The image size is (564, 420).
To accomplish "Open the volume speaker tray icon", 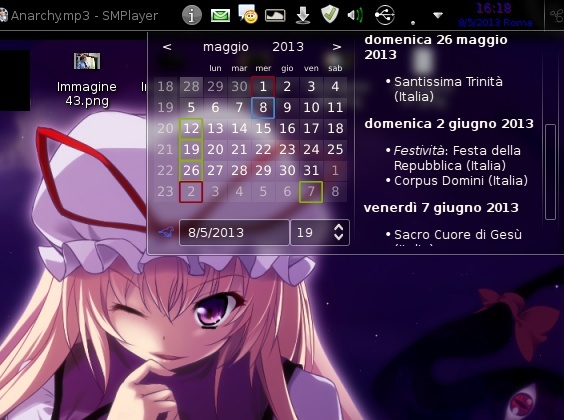I will [x=355, y=15].
